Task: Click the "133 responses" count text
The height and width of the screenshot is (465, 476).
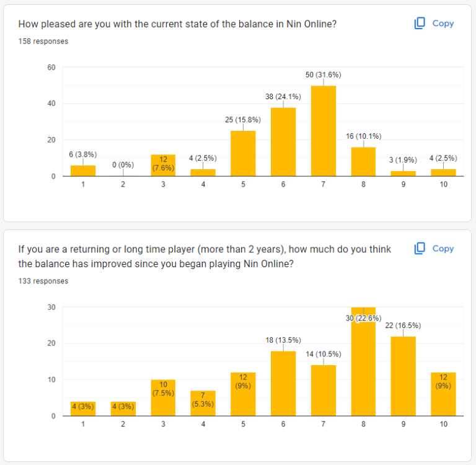Action: [43, 281]
